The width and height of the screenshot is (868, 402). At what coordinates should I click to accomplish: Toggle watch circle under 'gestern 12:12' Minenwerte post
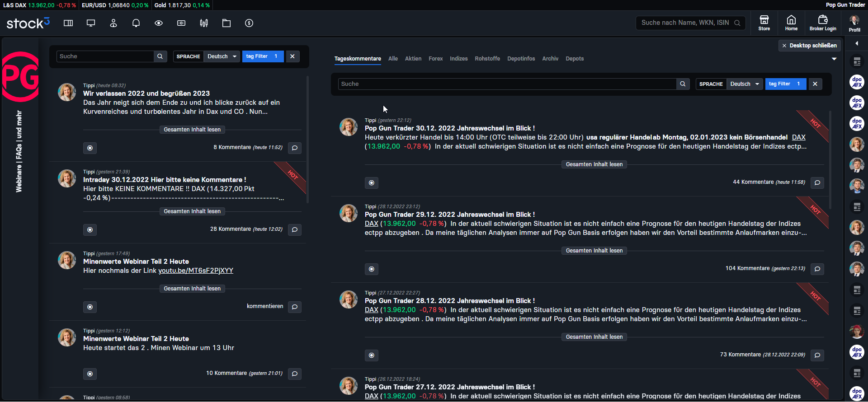[90, 374]
